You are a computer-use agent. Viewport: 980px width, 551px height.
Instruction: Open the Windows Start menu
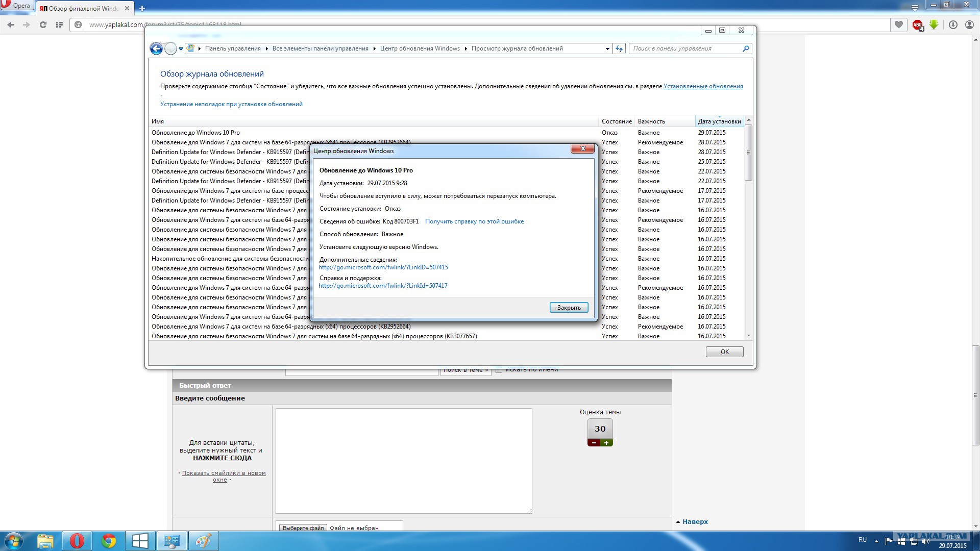click(x=14, y=541)
